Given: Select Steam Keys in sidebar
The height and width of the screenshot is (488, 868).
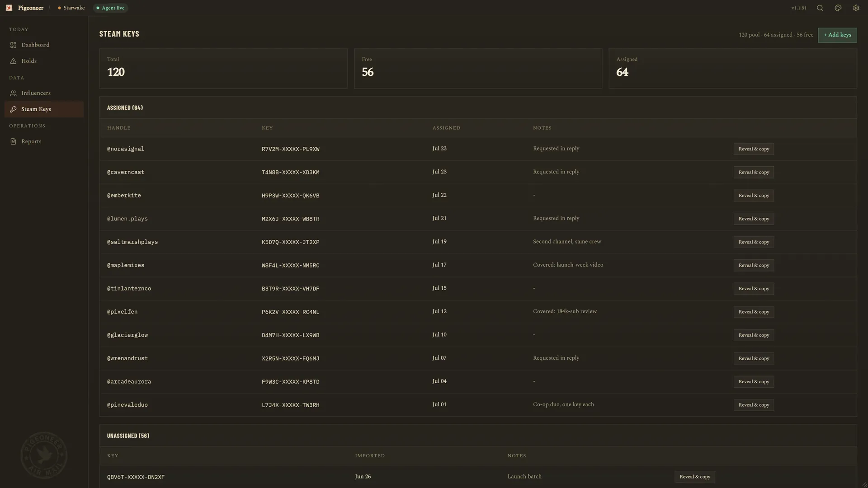Looking at the screenshot, I should tap(44, 109).
